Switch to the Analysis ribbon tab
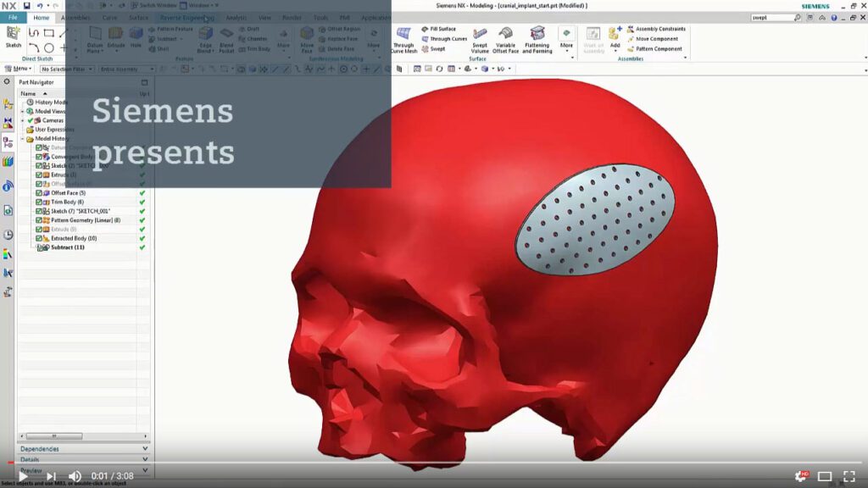This screenshot has height=488, width=868. click(236, 18)
